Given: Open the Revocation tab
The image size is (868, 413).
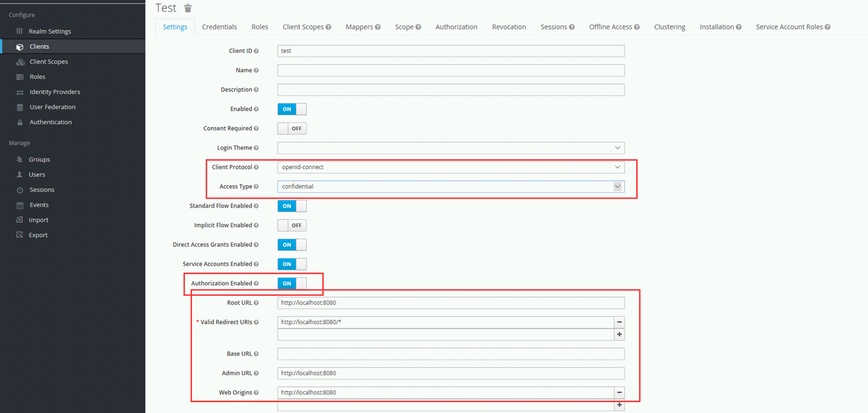Looking at the screenshot, I should (x=509, y=27).
